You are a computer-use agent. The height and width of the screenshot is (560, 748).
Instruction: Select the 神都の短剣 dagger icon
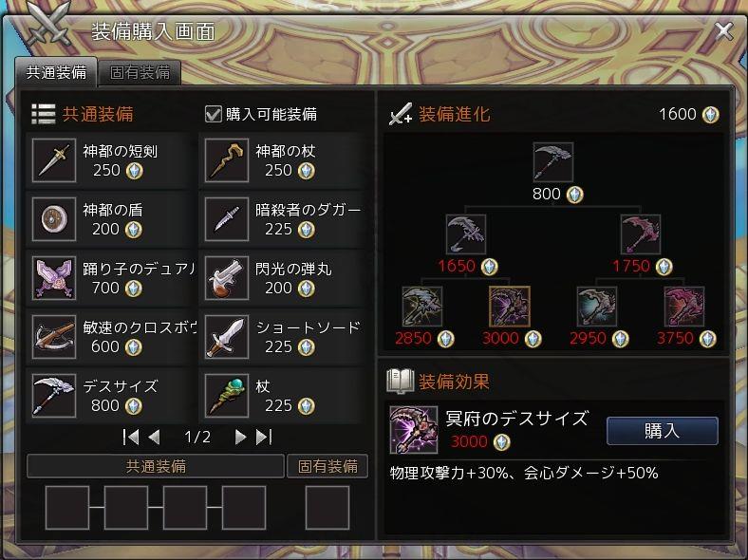[x=54, y=160]
